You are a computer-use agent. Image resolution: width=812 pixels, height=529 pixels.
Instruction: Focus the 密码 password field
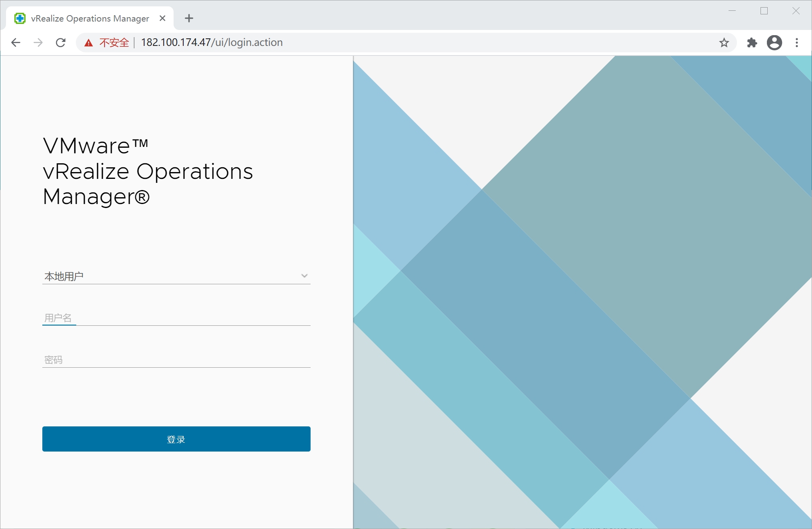coord(176,360)
